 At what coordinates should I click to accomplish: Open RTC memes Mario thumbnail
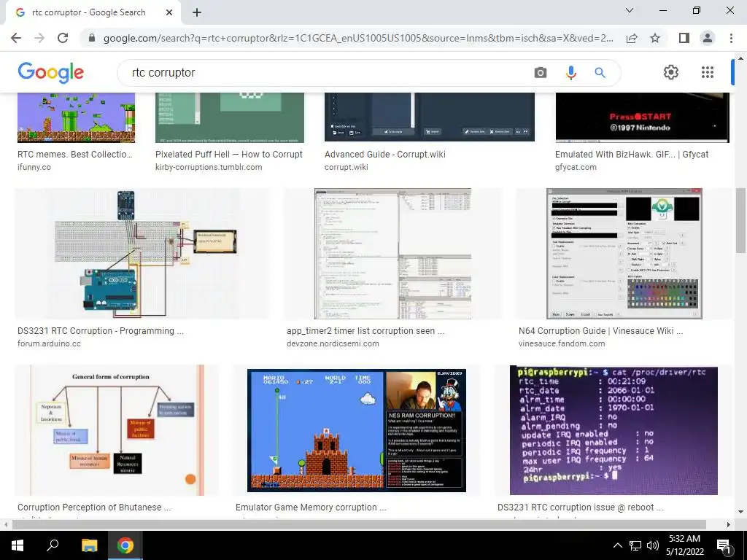(76, 117)
